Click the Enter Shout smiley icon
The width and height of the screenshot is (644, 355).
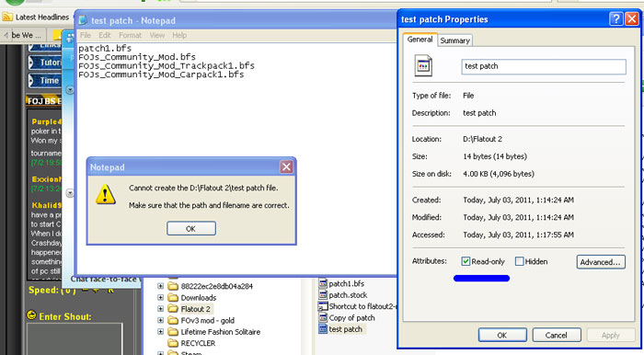(x=31, y=315)
